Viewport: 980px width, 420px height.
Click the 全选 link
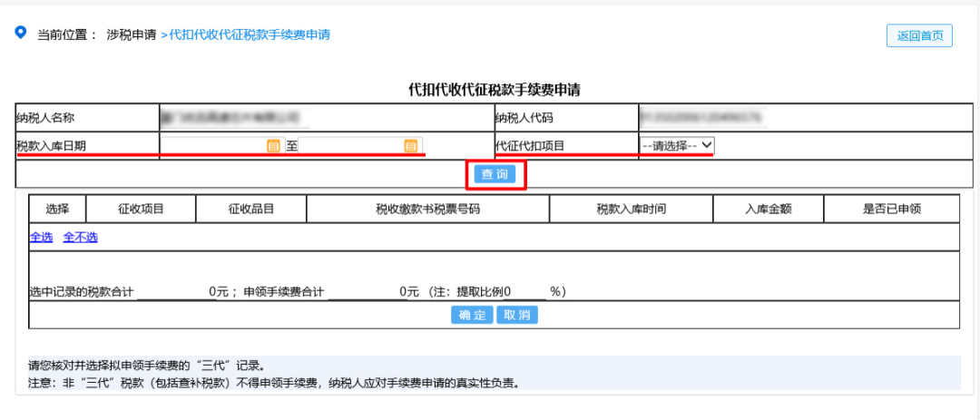(41, 238)
